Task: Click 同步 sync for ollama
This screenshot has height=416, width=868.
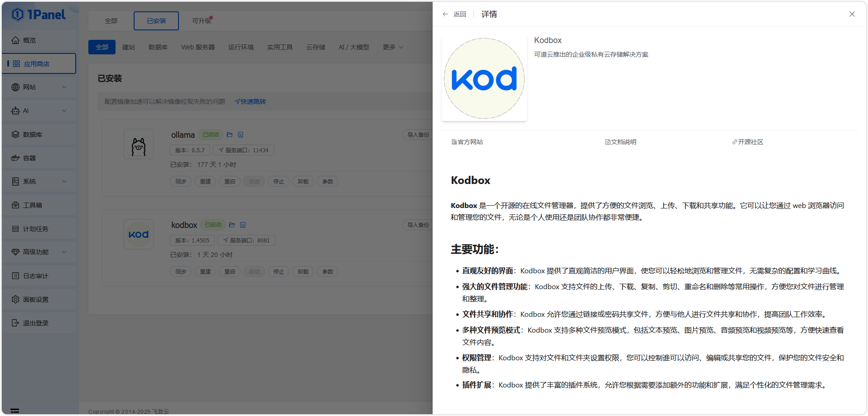Action: pyautogui.click(x=181, y=181)
